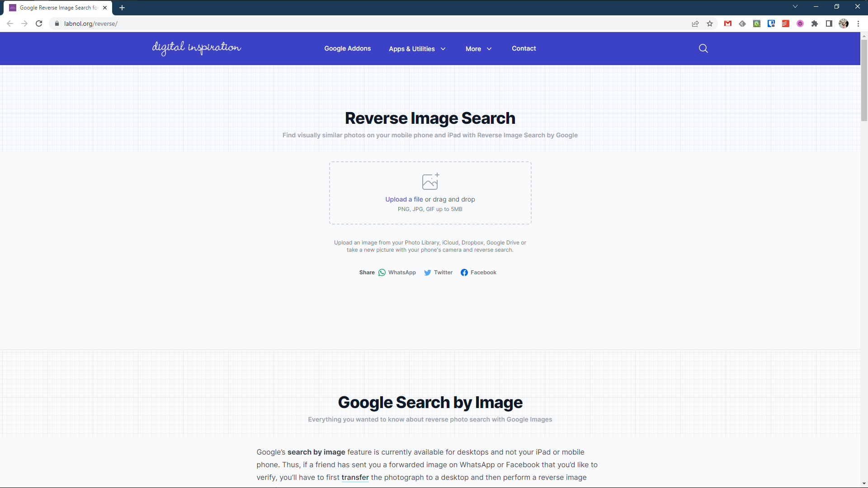Toggle the browser side panel

829,23
